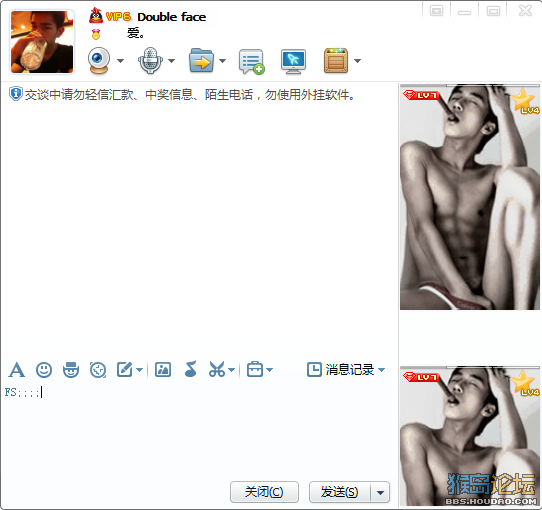Launch remote desktop assistance icon

coord(293,62)
